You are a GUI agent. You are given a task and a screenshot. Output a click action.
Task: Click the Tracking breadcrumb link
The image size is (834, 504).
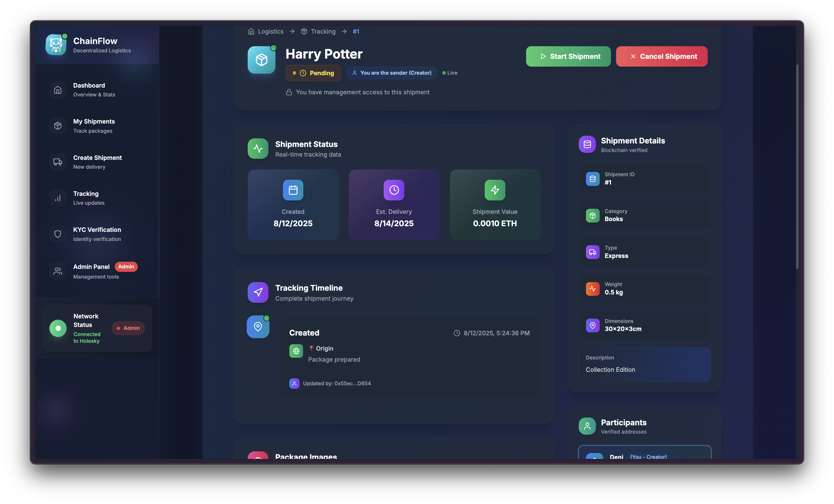point(323,31)
